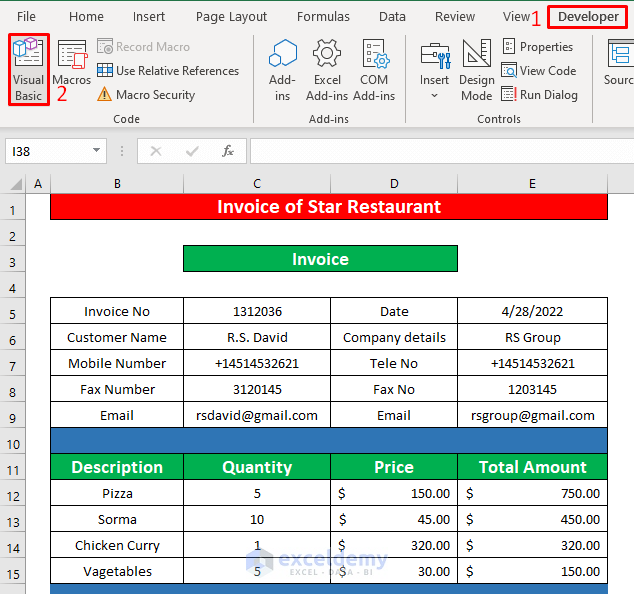Open the Add-ins dialog

click(x=283, y=68)
